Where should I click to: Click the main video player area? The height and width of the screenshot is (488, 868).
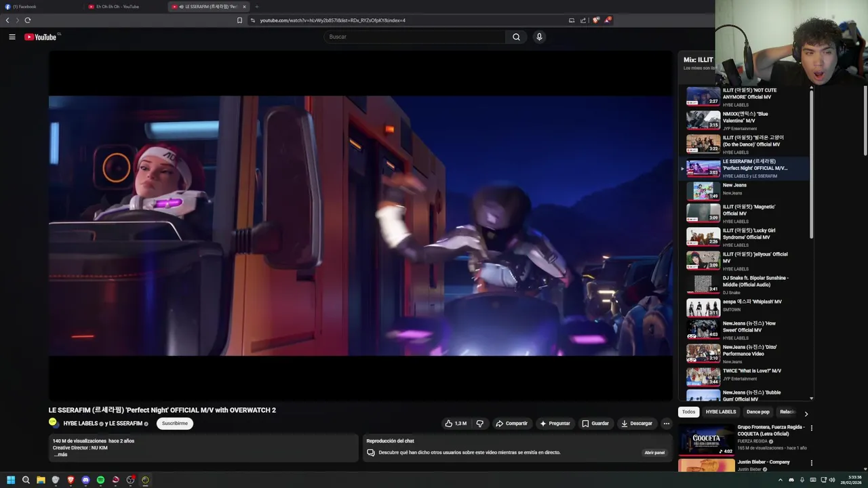pos(361,225)
